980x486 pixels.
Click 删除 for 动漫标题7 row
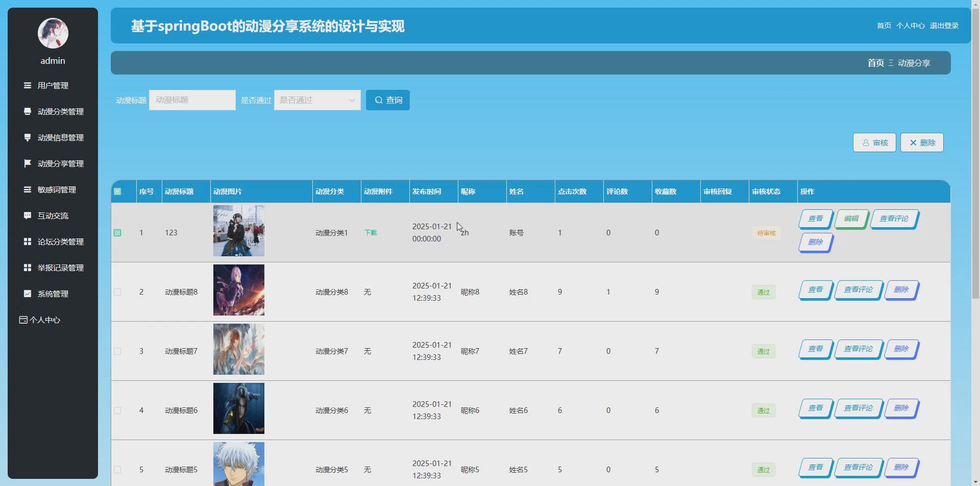(x=901, y=349)
